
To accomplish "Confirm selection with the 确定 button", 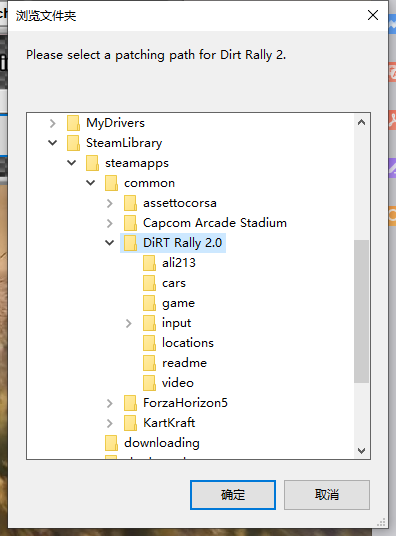I will 233,495.
